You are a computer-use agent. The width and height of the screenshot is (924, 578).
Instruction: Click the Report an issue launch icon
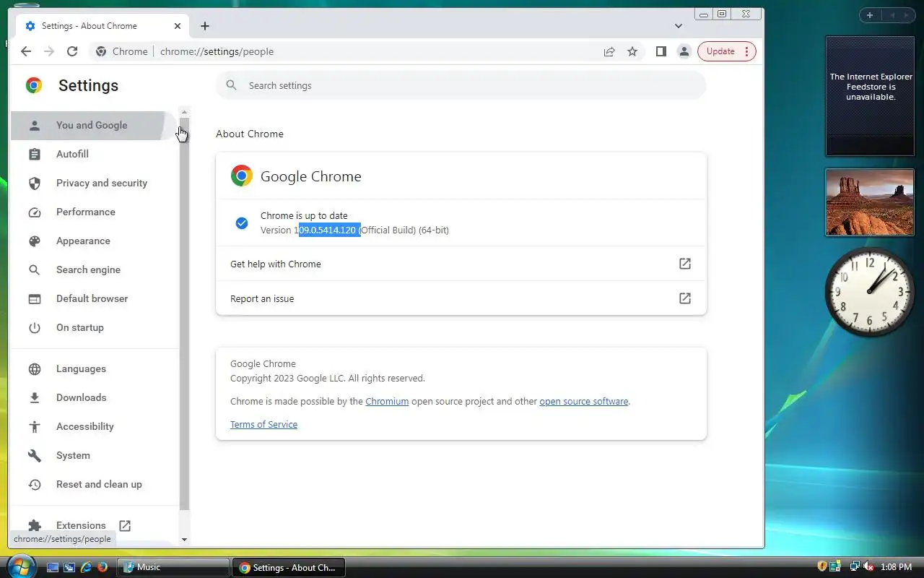(685, 298)
